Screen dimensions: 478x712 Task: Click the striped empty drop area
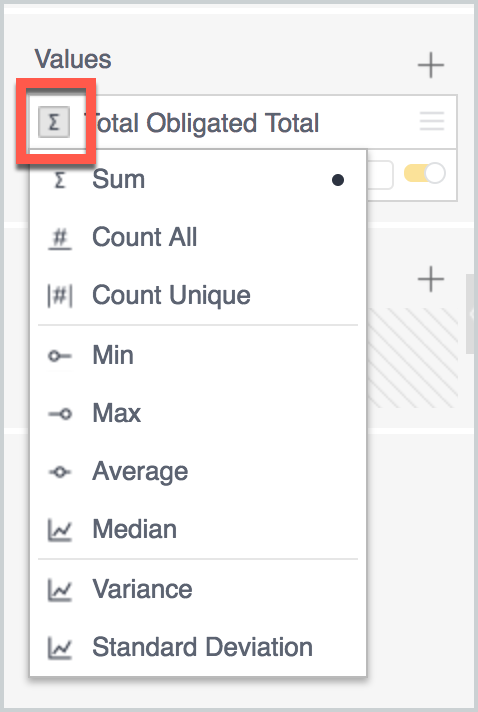(412, 358)
